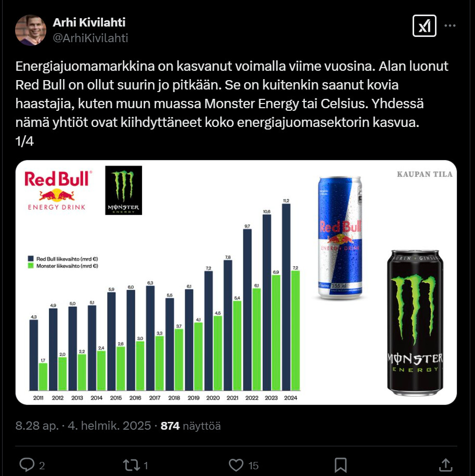Screen dimensions: 475x476
Task: Open Arhi Kivilahti's profile picture
Action: (x=30, y=30)
